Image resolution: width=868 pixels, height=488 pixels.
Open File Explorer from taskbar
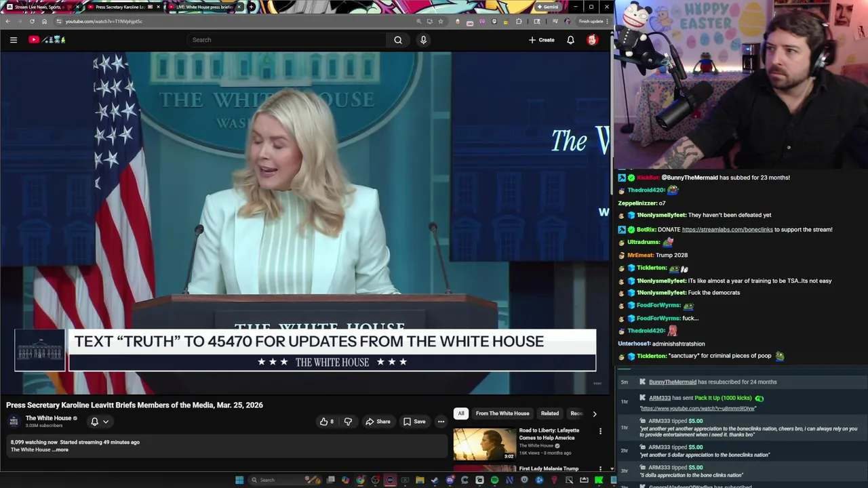pyautogui.click(x=420, y=480)
